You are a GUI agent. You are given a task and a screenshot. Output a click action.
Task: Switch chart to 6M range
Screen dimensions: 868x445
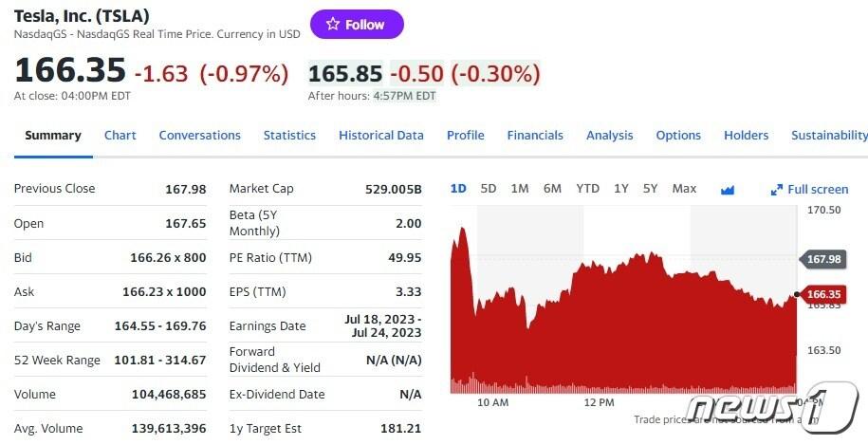pyautogui.click(x=552, y=189)
